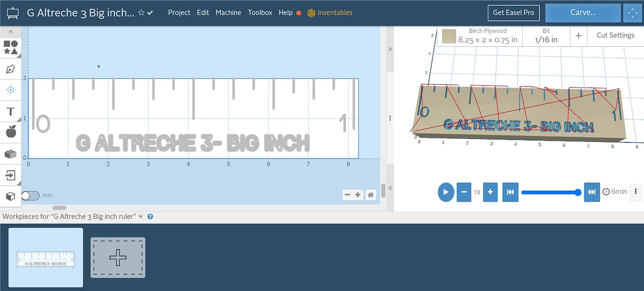Open the simulation more options dots
The image size is (644, 291).
point(636,191)
